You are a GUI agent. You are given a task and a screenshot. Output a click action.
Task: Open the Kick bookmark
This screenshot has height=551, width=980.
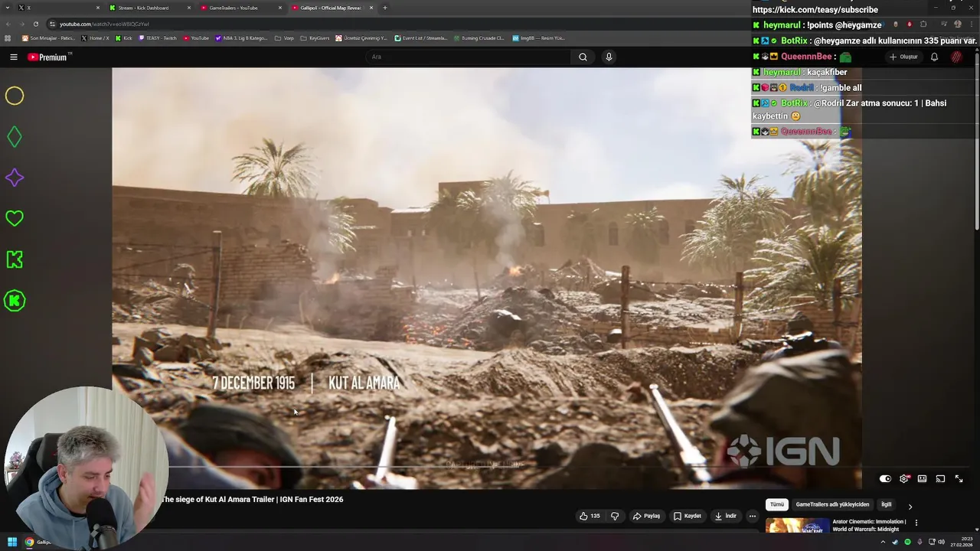(124, 38)
